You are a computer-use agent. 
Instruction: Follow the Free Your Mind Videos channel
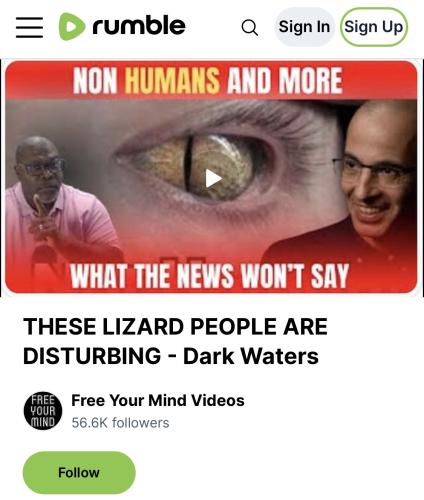[79, 472]
